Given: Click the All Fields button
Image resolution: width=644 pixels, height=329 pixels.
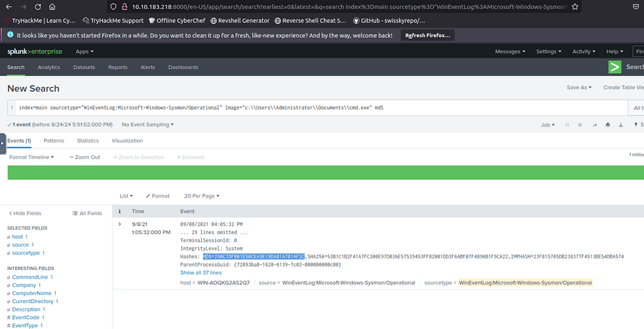Looking at the screenshot, I should (87, 213).
